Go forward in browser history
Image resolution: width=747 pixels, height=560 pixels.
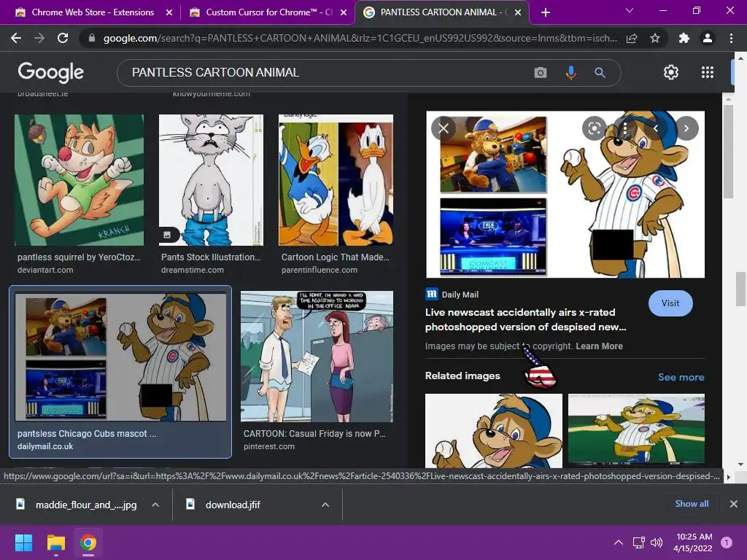[39, 38]
